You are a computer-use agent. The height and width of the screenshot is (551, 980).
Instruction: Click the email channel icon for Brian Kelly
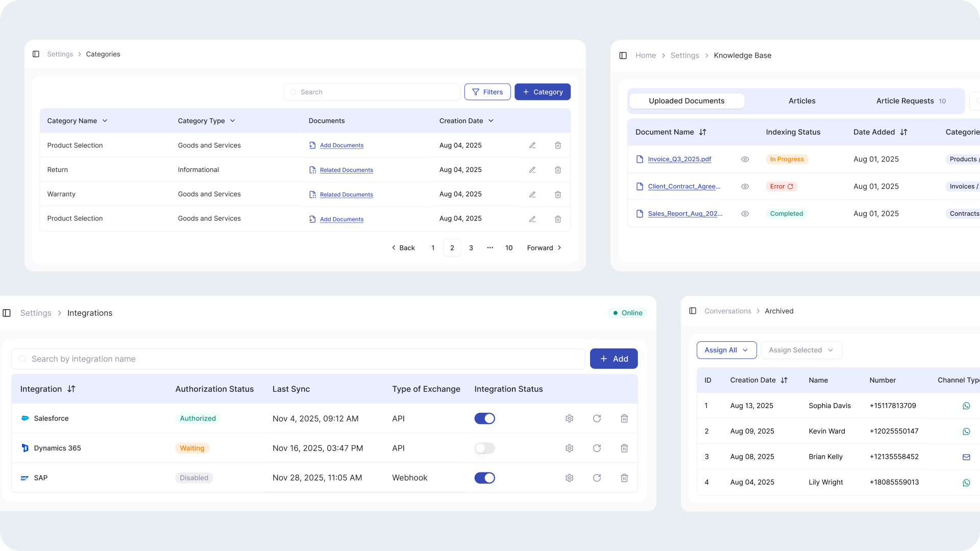coord(966,457)
